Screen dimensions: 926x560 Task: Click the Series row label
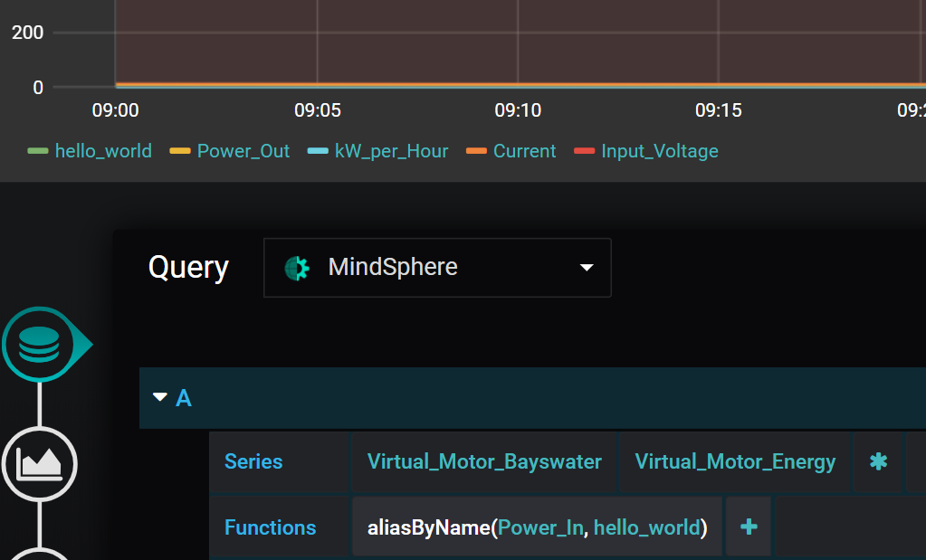point(253,461)
